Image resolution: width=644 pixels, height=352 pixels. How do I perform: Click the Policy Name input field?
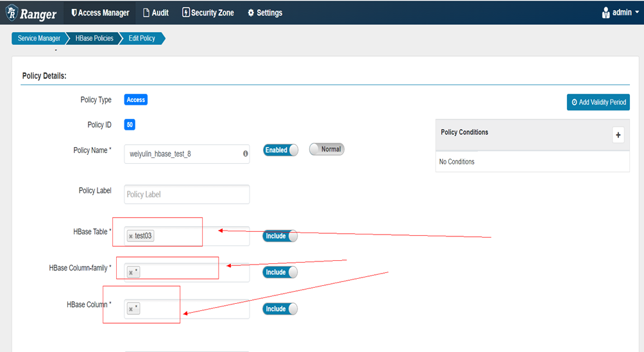click(187, 154)
